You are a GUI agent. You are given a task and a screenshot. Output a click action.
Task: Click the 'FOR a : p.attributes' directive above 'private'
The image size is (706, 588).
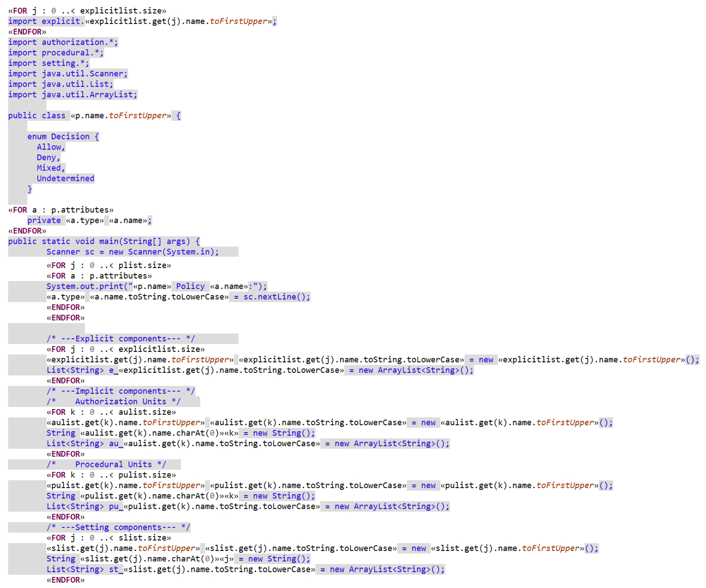click(61, 210)
